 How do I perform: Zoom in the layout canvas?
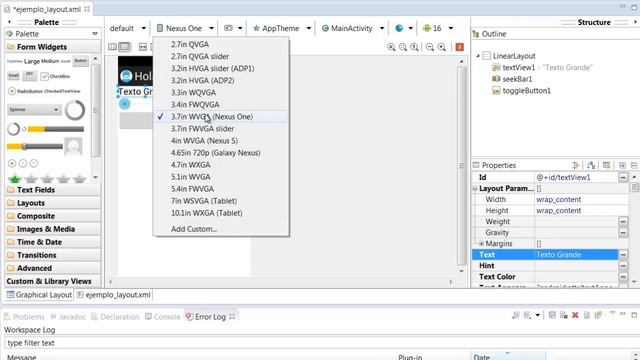coord(442,47)
